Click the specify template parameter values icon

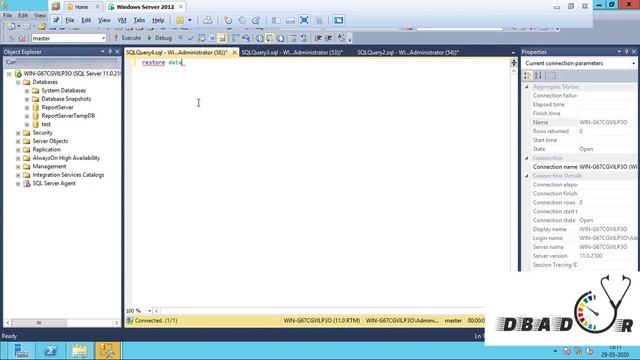[341, 38]
